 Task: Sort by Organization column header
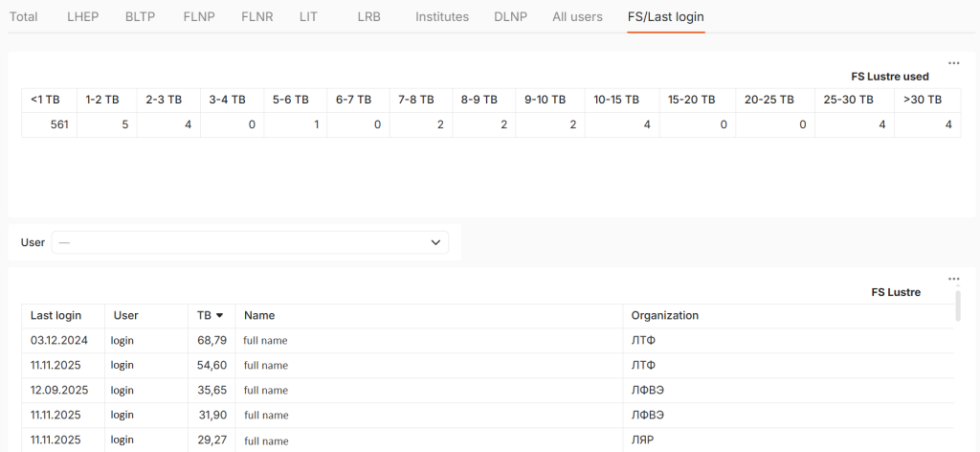(x=664, y=316)
